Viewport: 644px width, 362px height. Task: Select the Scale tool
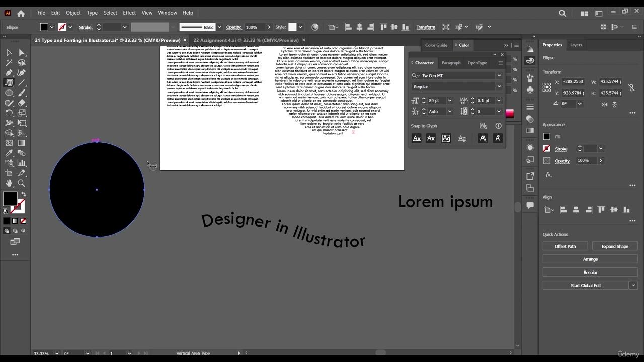(x=22, y=113)
